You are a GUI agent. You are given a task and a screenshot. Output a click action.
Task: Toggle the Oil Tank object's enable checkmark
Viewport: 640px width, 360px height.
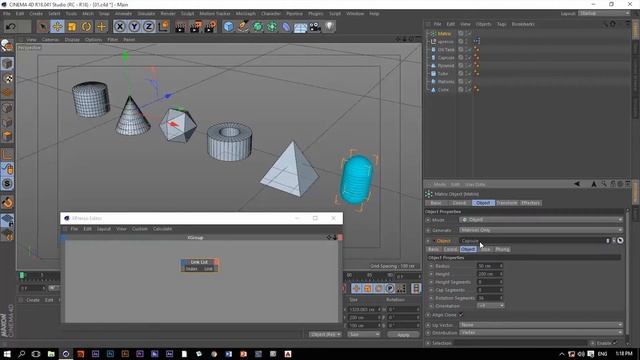pos(469,49)
